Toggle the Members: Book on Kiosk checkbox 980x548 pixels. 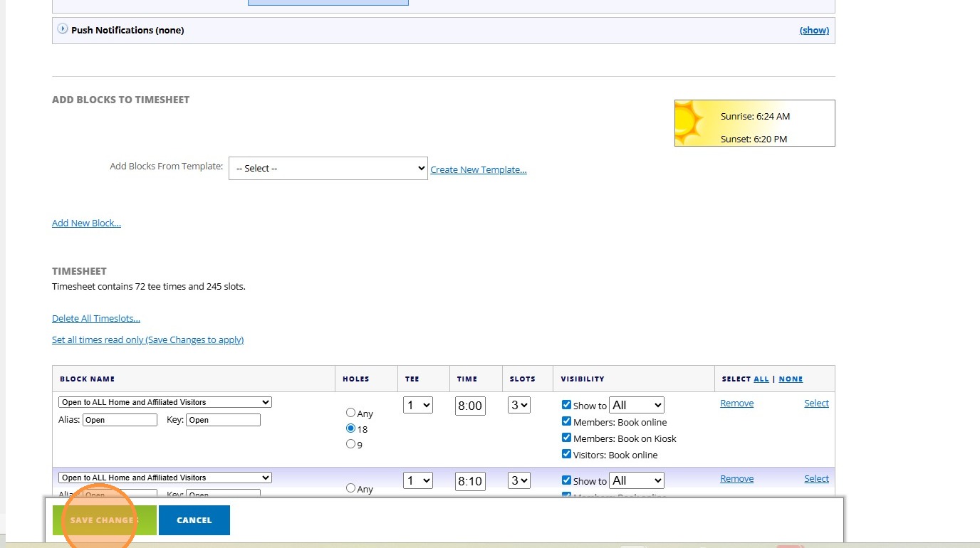pyautogui.click(x=567, y=438)
